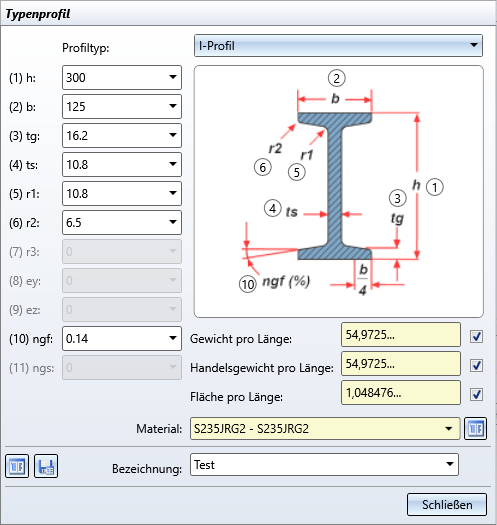Screen dimensions: 497x525
Task: Open the Bezeichnung dropdown arrow
Action: (x=450, y=464)
